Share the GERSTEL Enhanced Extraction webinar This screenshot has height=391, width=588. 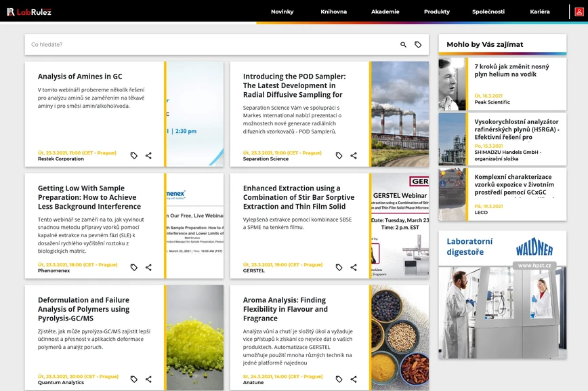354,268
